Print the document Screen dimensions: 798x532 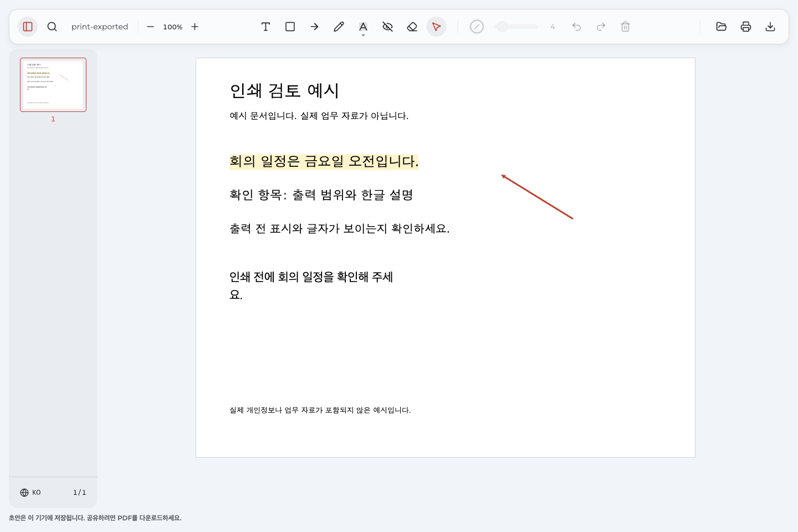[x=745, y=27]
